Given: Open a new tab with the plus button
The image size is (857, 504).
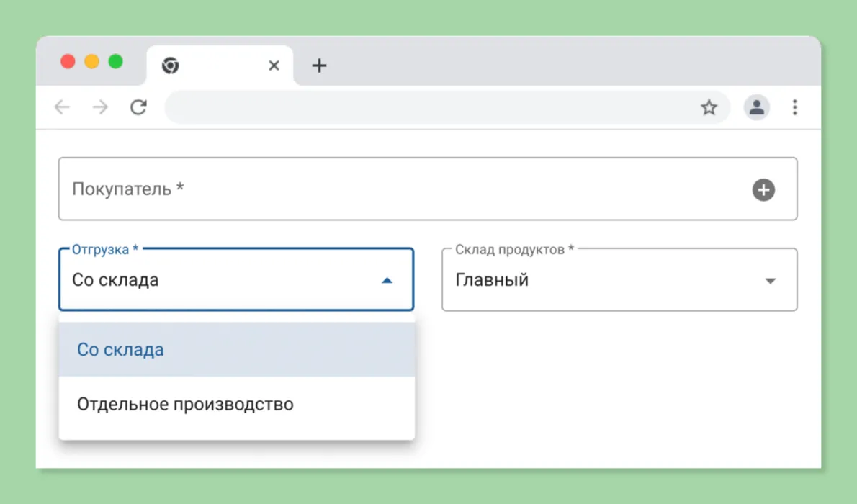Looking at the screenshot, I should click(x=319, y=66).
